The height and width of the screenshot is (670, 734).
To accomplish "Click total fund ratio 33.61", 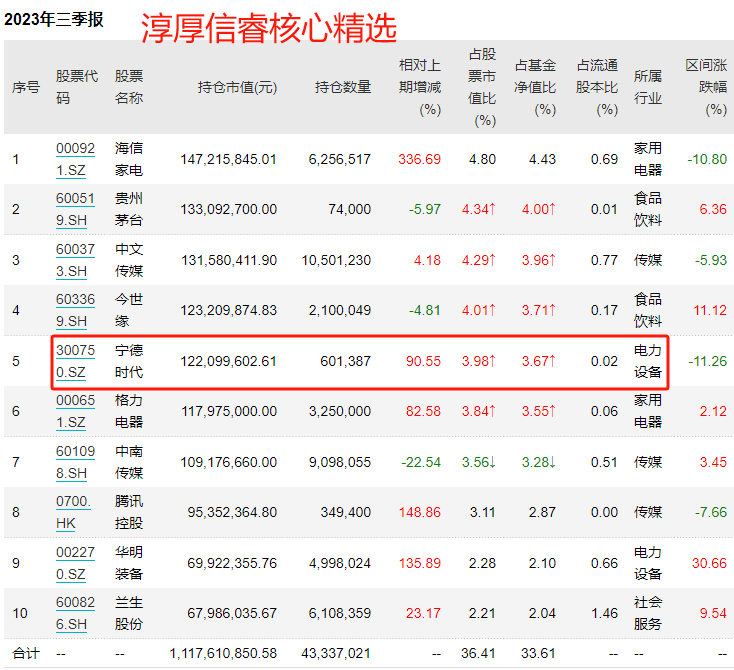I will [x=538, y=653].
